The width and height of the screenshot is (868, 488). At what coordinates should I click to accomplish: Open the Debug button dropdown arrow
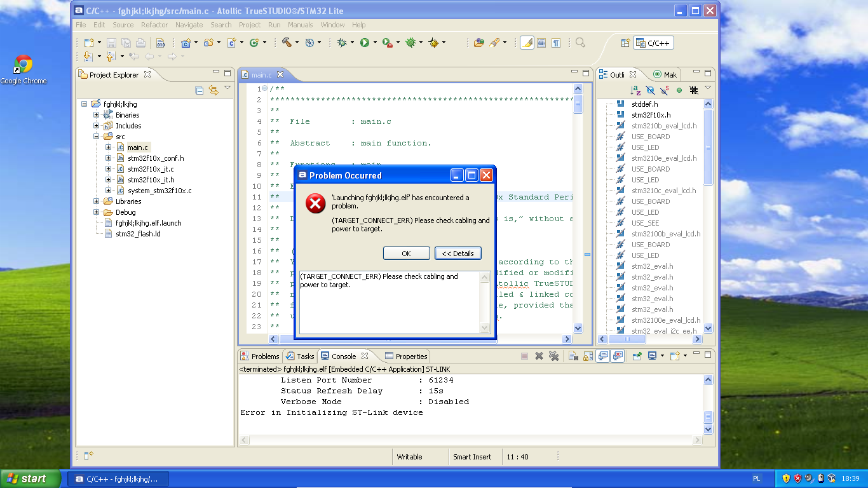click(353, 43)
